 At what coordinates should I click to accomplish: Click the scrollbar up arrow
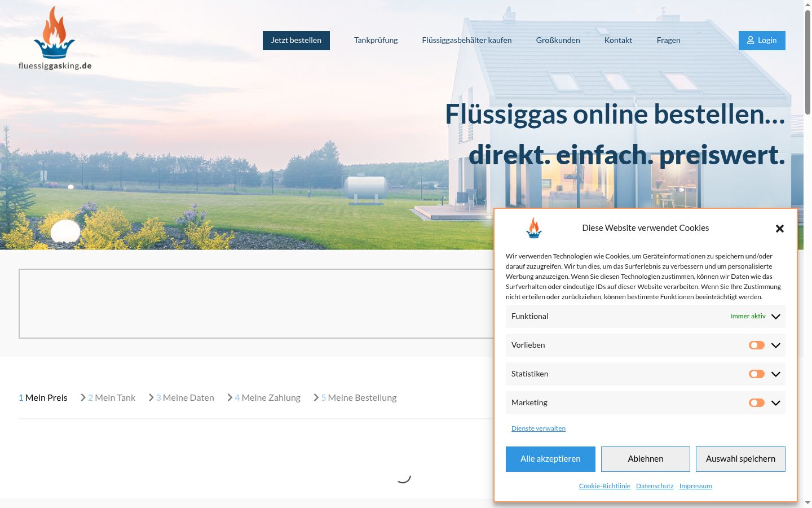807,4
